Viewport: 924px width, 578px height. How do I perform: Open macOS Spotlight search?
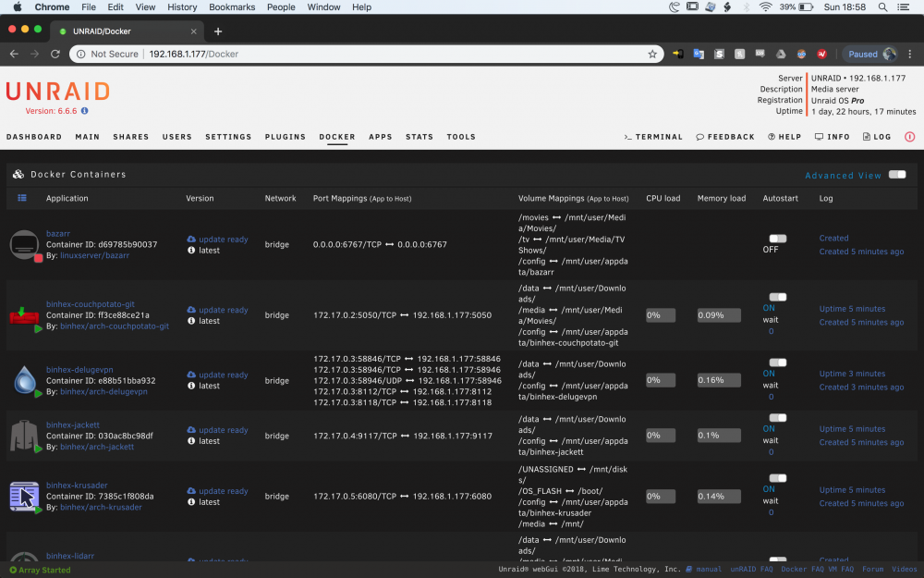tap(882, 7)
